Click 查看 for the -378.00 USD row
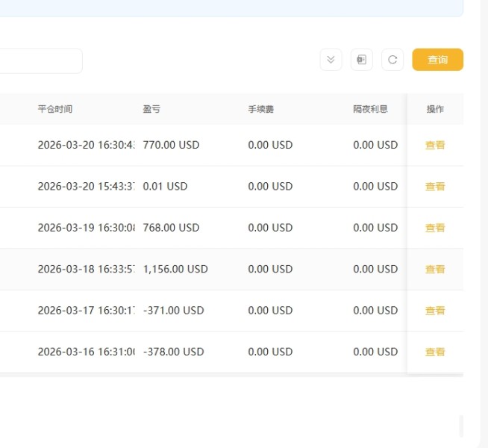The width and height of the screenshot is (488, 448). 435,352
